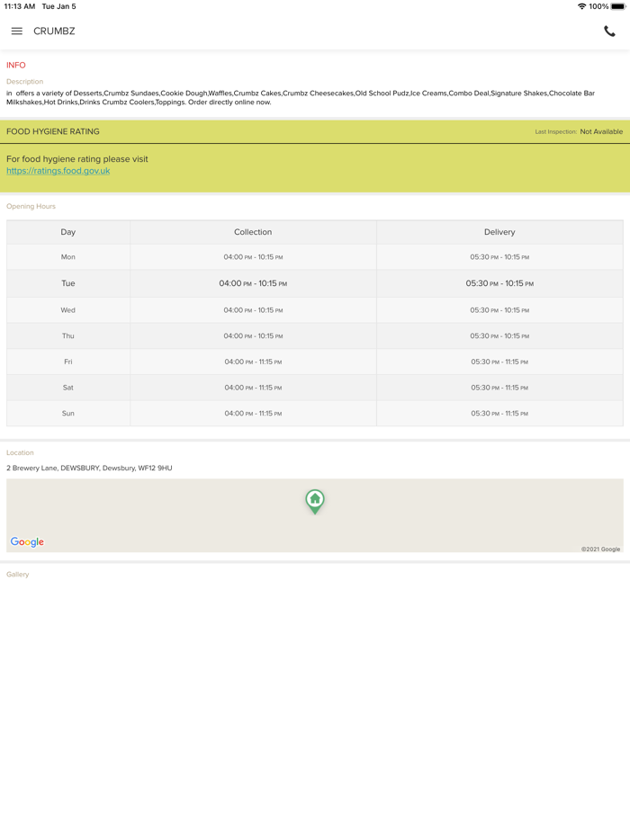This screenshot has height=840, width=630.
Task: Click the Opening Hours label
Action: coord(31,206)
